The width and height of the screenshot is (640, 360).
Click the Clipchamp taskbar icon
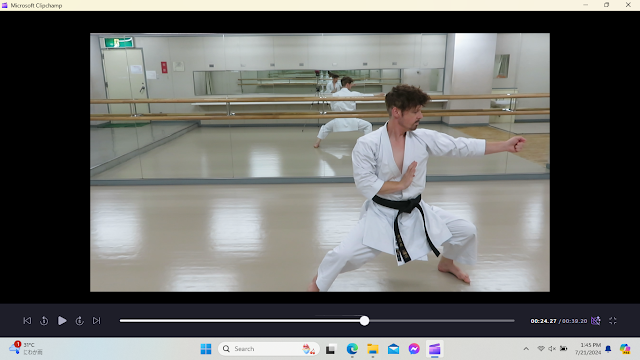(x=435, y=349)
